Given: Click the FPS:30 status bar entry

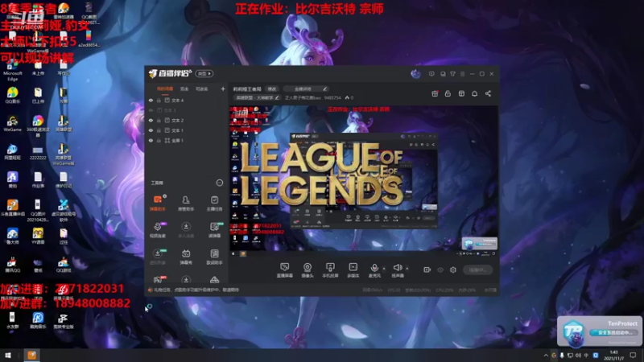Looking at the screenshot, I should (394, 290).
